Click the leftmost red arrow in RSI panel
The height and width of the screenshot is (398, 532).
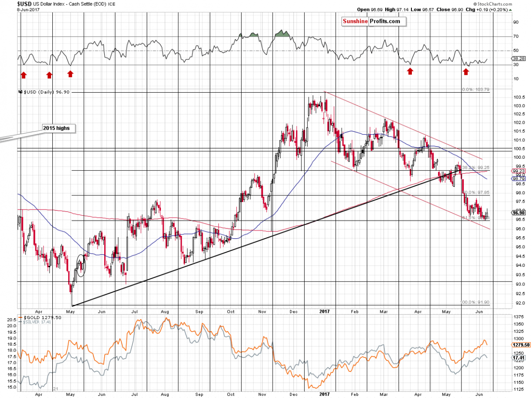point(23,74)
